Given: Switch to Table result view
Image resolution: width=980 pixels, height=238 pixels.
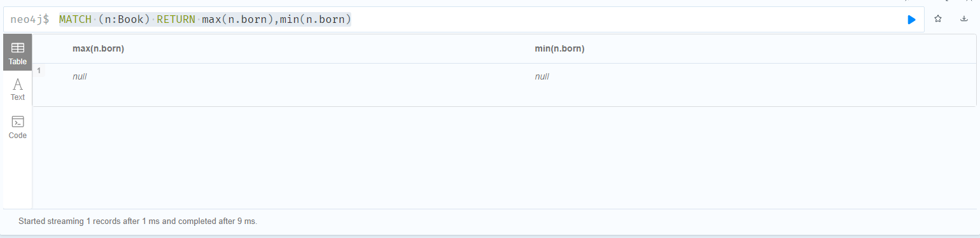Looking at the screenshot, I should pyautogui.click(x=18, y=53).
